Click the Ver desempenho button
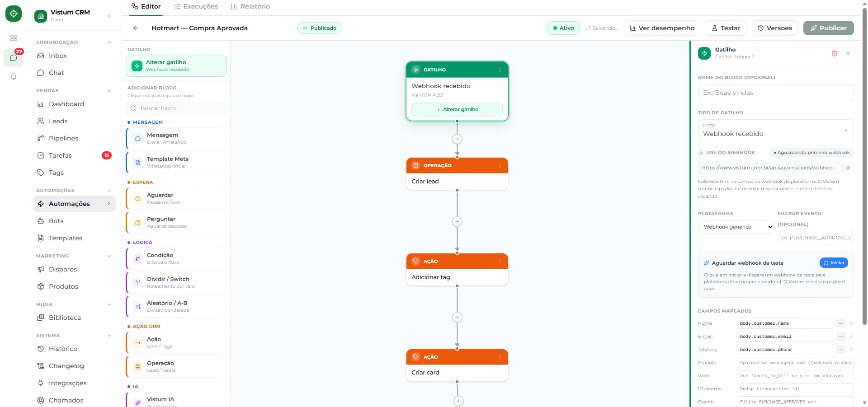This screenshot has height=407, width=868. pyautogui.click(x=662, y=28)
